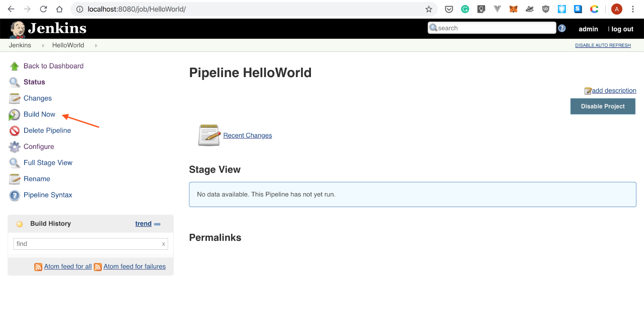This screenshot has height=319, width=644.
Task: Click the red Delete Pipeline icon
Action: [x=14, y=131]
